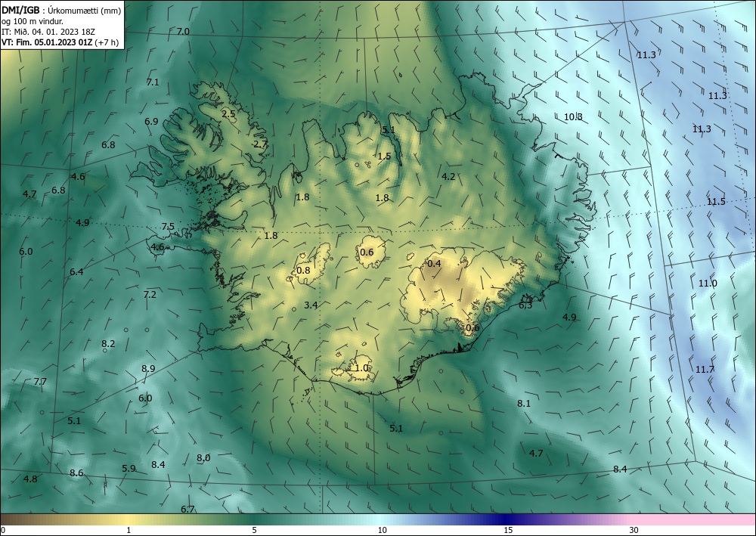Click the color scale label 30
The height and width of the screenshot is (536, 756).
pyautogui.click(x=634, y=531)
